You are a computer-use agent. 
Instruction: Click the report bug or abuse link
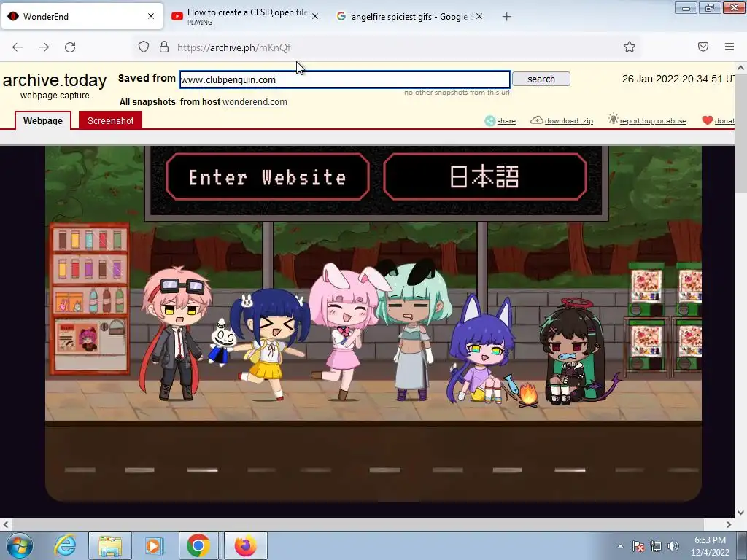(x=653, y=121)
